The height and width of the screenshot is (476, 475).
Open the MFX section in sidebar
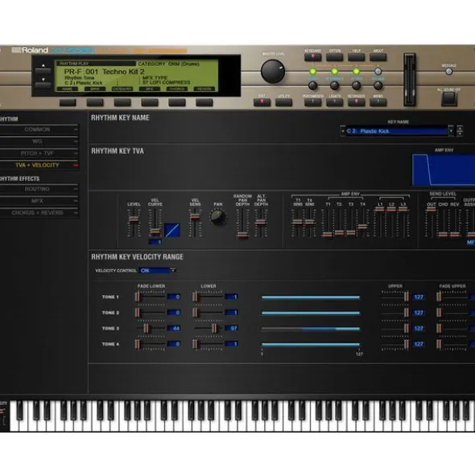[39, 201]
